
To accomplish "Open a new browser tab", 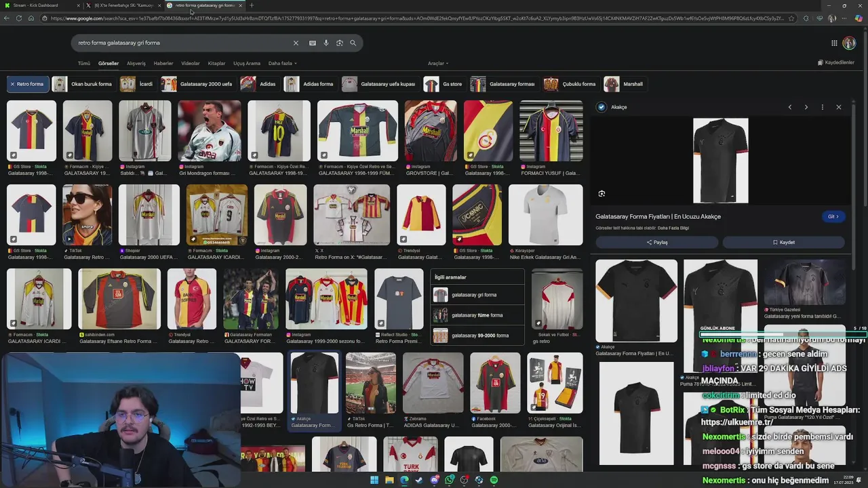I will tap(252, 5).
